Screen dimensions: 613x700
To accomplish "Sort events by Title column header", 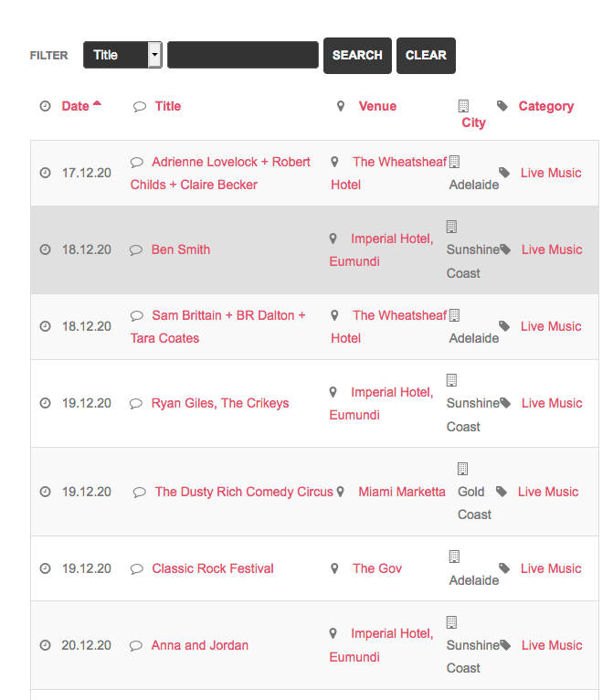I will click(x=168, y=106).
